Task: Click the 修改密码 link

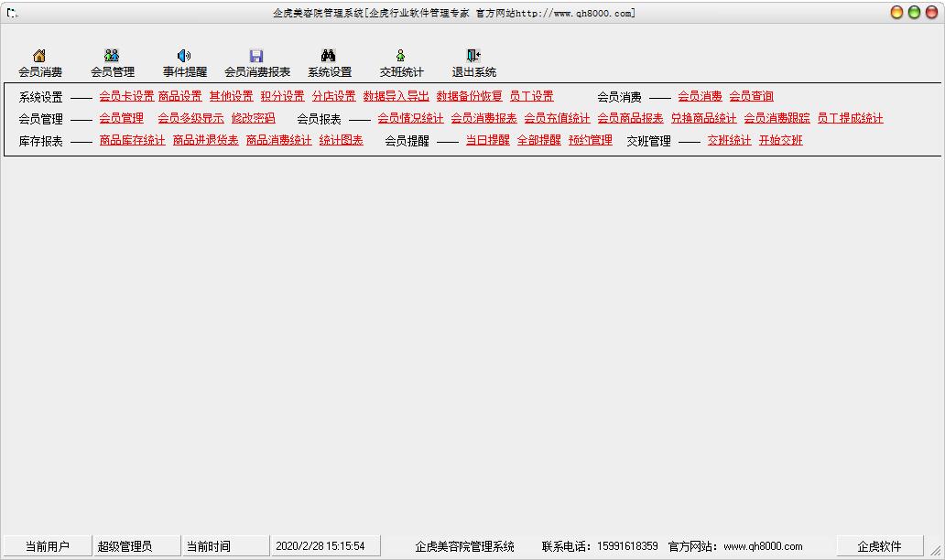Action: pyautogui.click(x=253, y=118)
